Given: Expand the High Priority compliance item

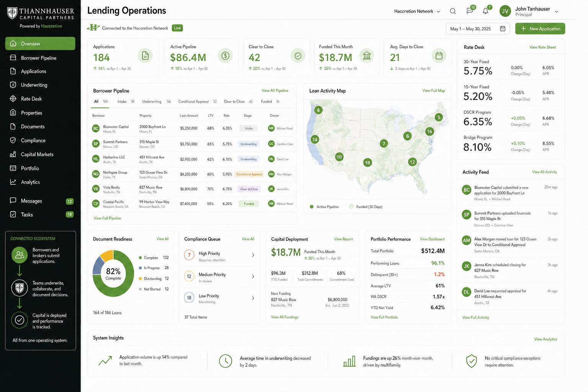Looking at the screenshot, I should pos(220,255).
